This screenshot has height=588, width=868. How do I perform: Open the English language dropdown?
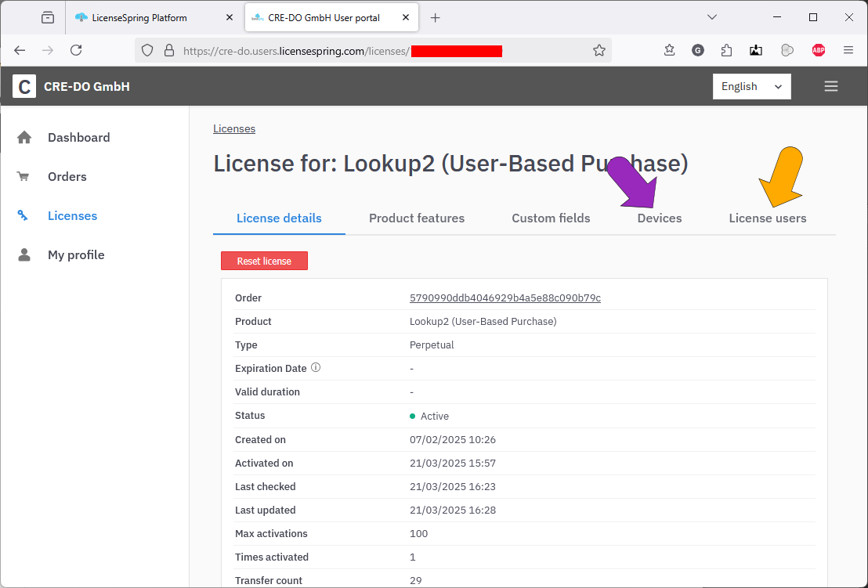click(x=751, y=86)
